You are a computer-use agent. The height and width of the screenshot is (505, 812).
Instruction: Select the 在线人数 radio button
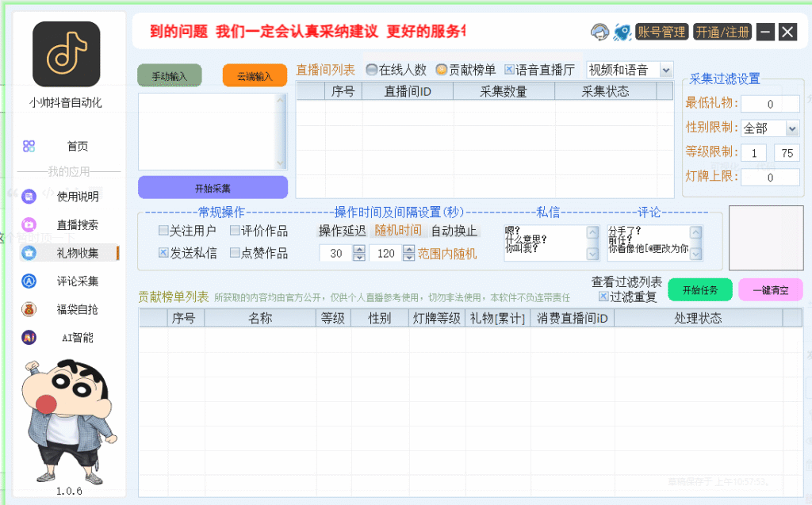(x=371, y=70)
